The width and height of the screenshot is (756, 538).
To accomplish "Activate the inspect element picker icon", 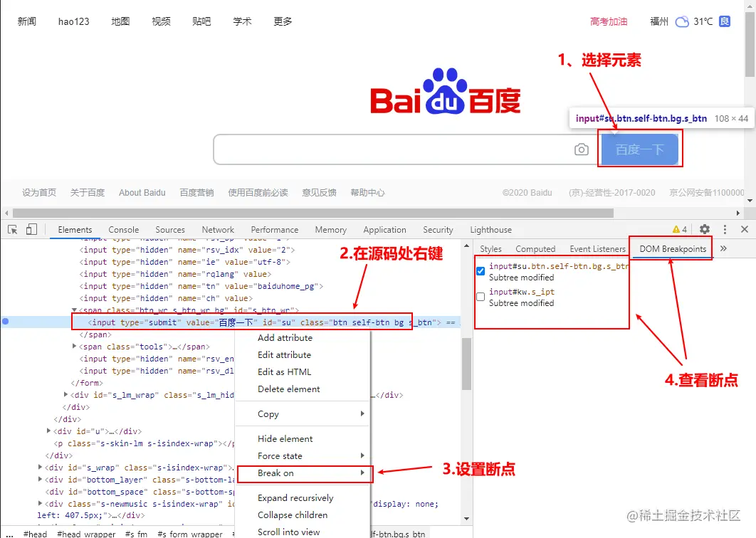I will (13, 230).
